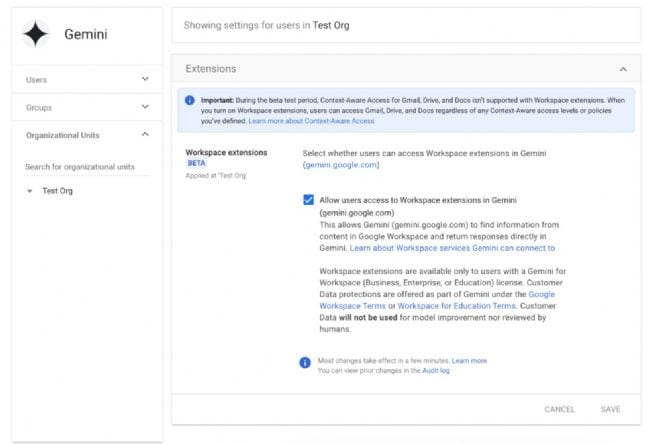The width and height of the screenshot is (647, 444).
Task: Click the Workspace extensions setting label
Action: (226, 153)
